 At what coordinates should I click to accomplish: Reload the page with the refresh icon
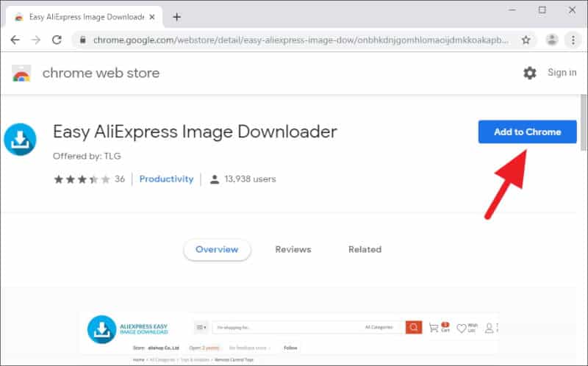pyautogui.click(x=57, y=40)
